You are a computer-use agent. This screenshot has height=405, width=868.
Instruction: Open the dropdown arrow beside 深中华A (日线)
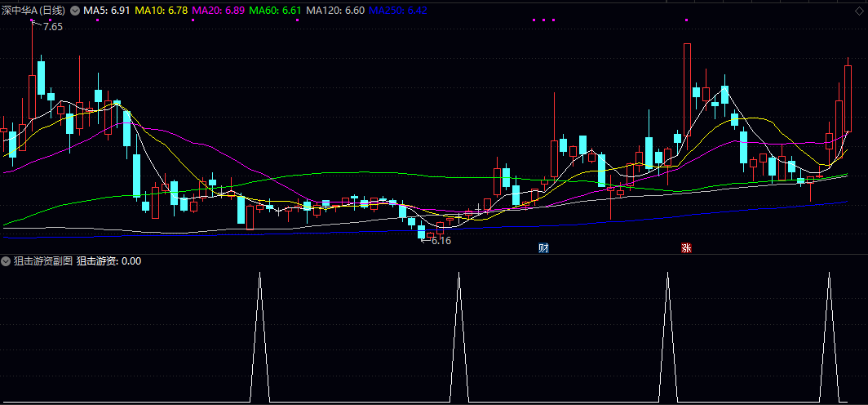pyautogui.click(x=75, y=10)
